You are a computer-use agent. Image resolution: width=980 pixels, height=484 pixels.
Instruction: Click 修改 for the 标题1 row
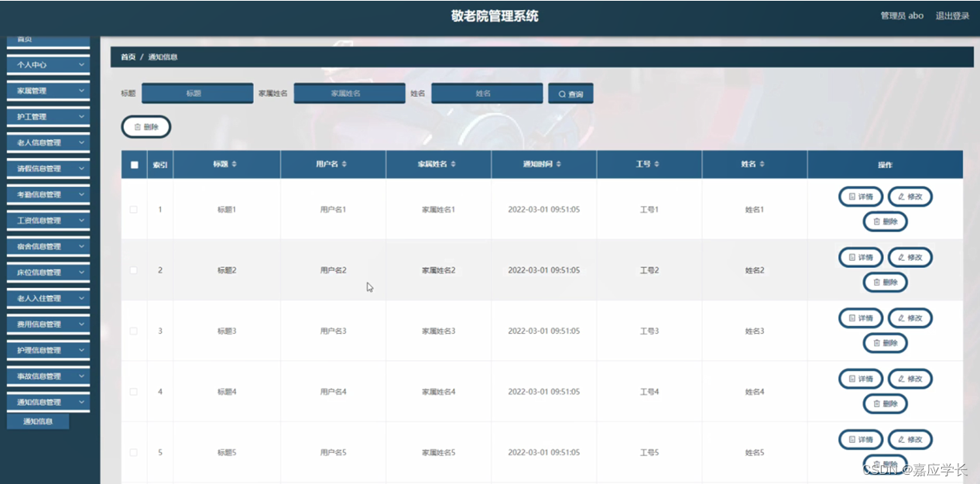pos(910,197)
